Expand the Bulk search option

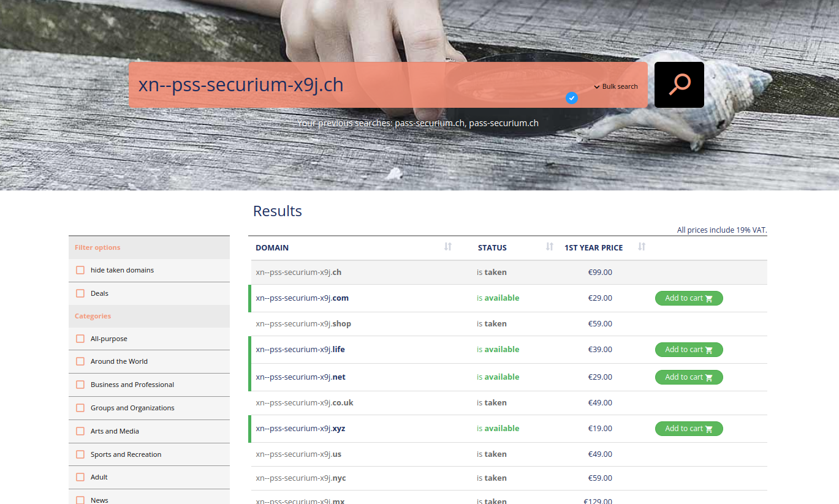click(x=616, y=86)
